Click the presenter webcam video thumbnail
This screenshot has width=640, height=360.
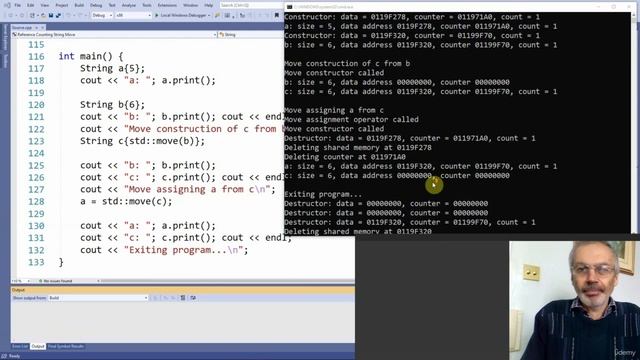click(574, 300)
